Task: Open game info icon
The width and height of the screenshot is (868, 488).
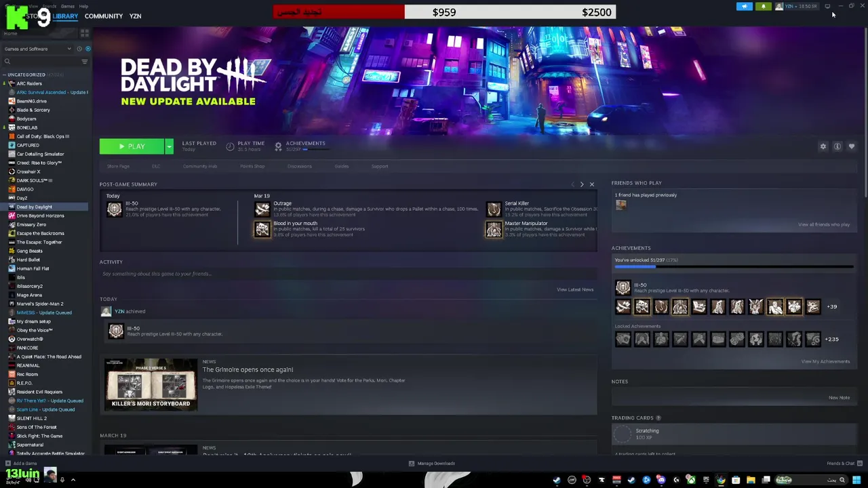Action: (x=837, y=146)
